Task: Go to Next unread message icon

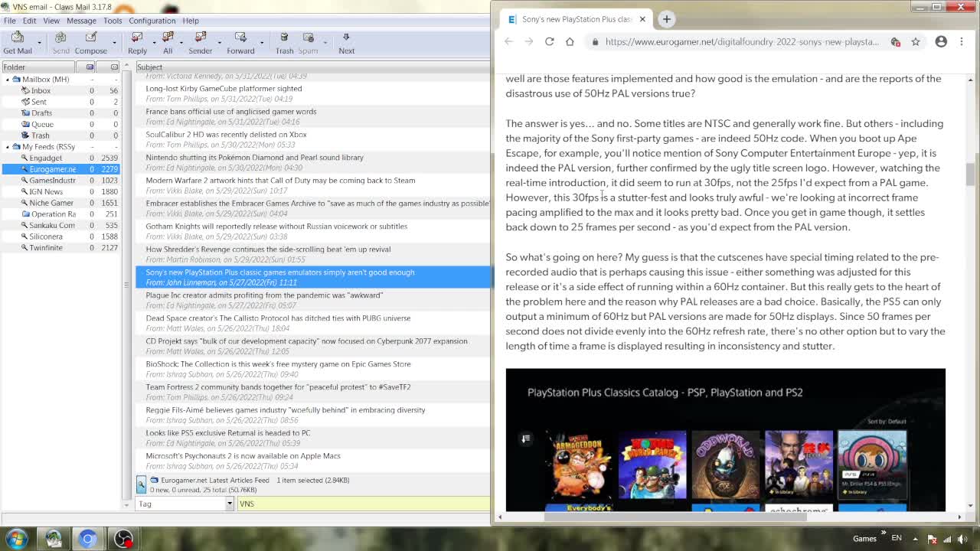Action: [x=346, y=43]
